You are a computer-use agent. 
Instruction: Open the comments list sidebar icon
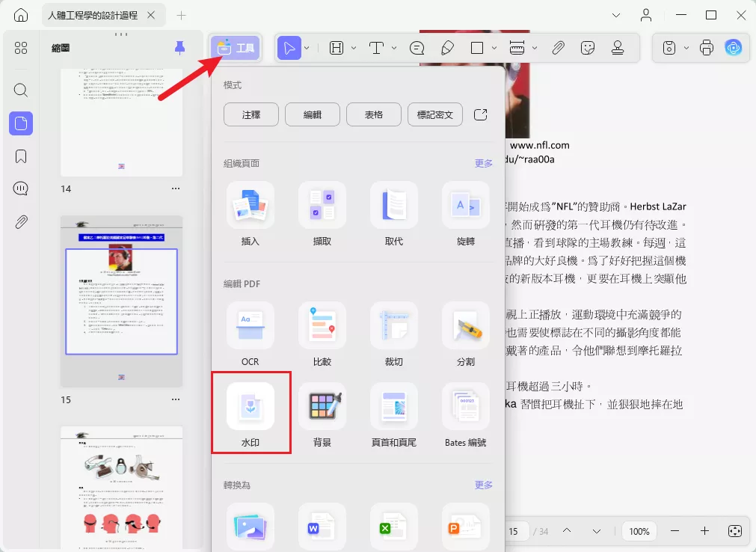[x=21, y=188]
